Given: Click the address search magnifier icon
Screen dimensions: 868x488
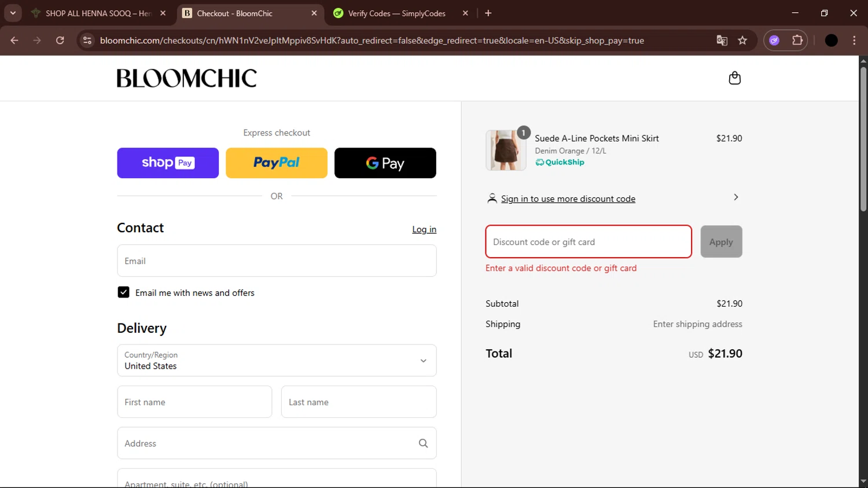Looking at the screenshot, I should pos(423,443).
